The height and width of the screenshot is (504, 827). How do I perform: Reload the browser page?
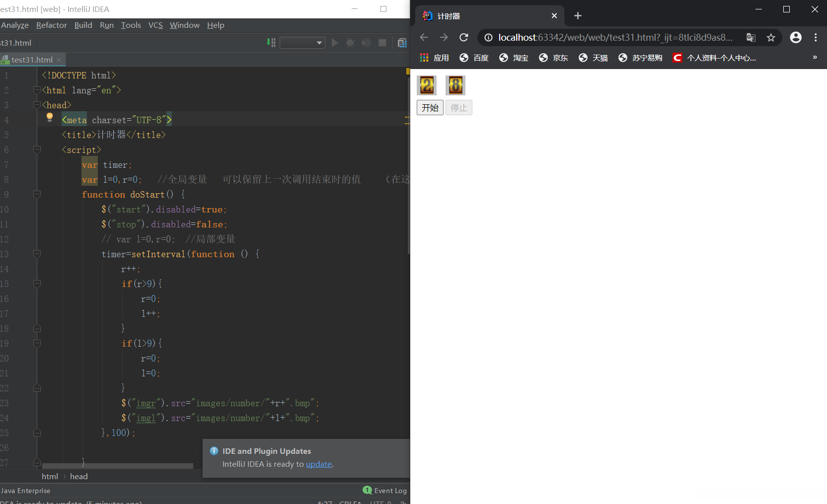click(x=464, y=37)
